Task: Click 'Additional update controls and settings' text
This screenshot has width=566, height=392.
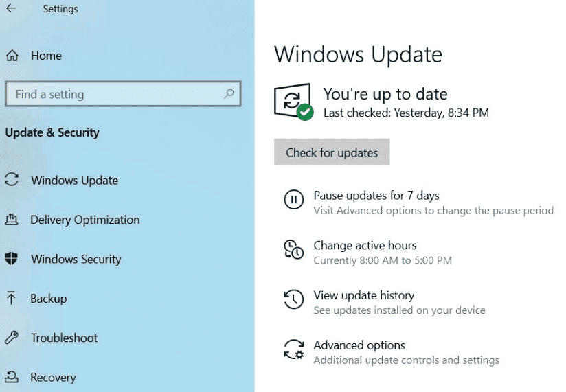Action: pyautogui.click(x=406, y=360)
